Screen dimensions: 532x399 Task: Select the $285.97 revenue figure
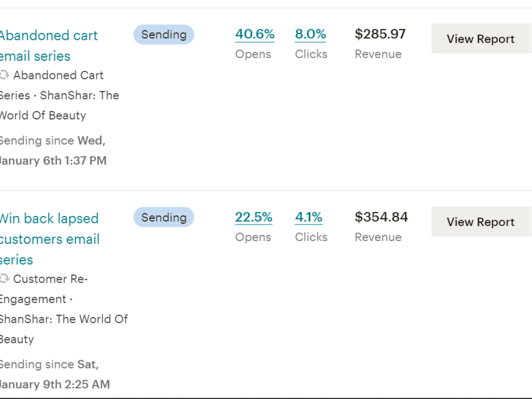point(380,34)
